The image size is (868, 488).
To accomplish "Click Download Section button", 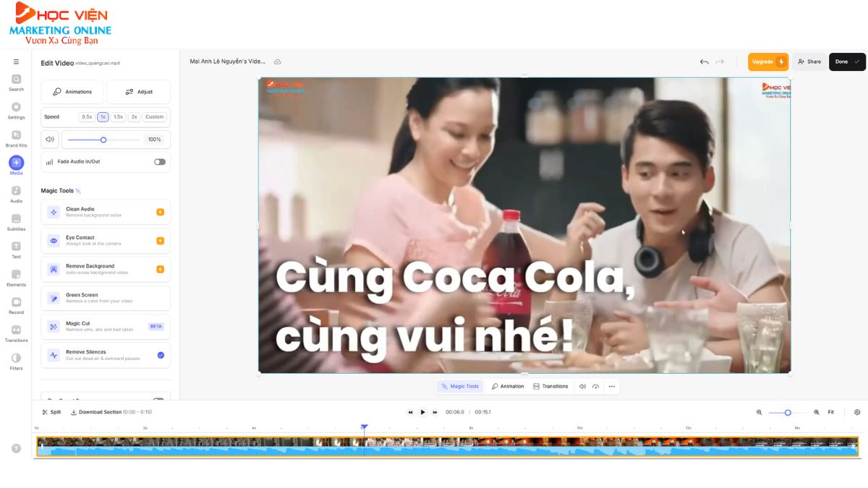I will pos(111,412).
